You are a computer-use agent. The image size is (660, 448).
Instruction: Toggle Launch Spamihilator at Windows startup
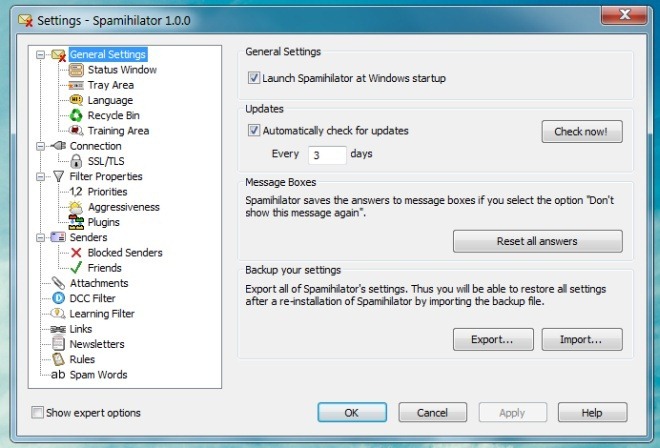254,78
